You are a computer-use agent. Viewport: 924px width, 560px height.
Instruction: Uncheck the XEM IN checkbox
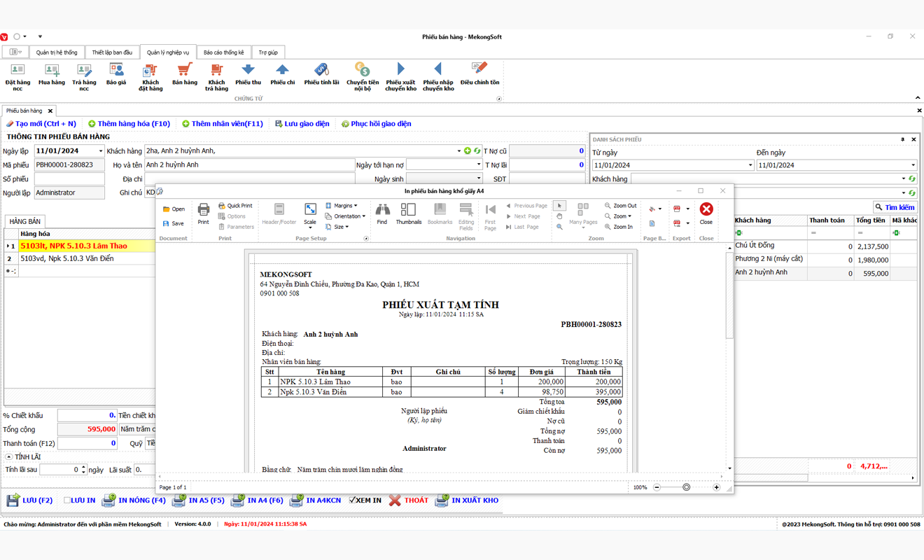[x=353, y=500]
